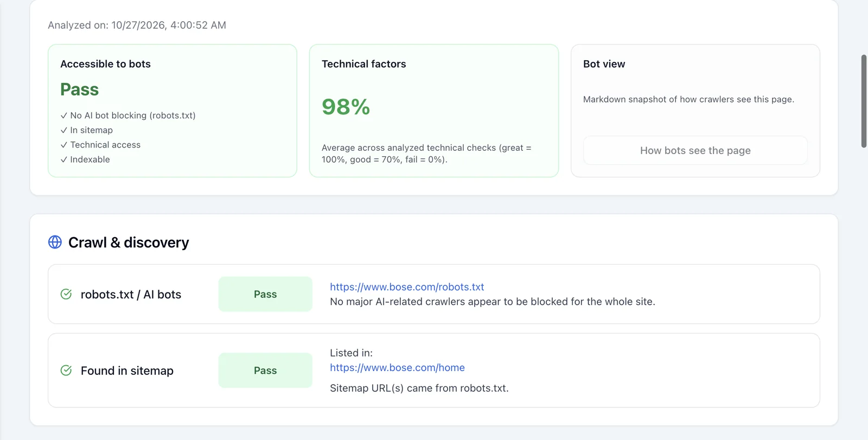Open How bots see the page
The image size is (868, 440).
click(x=695, y=150)
